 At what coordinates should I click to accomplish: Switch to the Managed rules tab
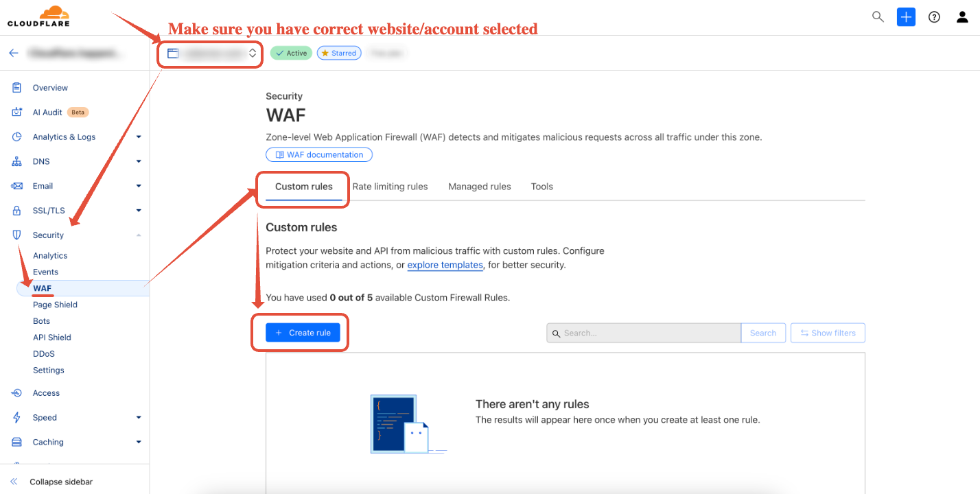point(480,187)
